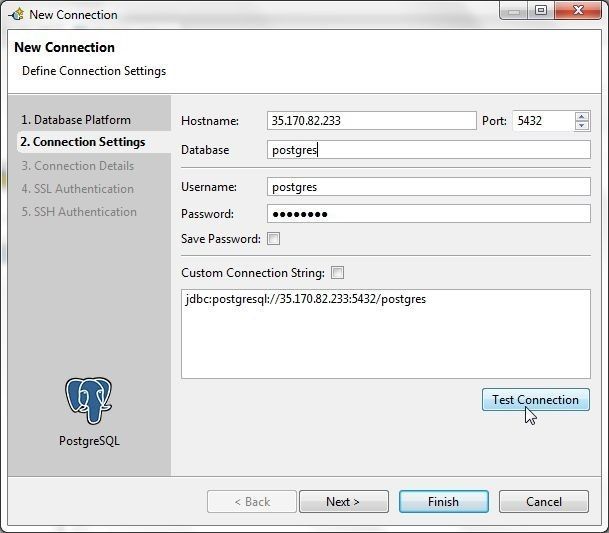Click the disabled < Back button
The width and height of the screenshot is (609, 533).
[x=252, y=502]
